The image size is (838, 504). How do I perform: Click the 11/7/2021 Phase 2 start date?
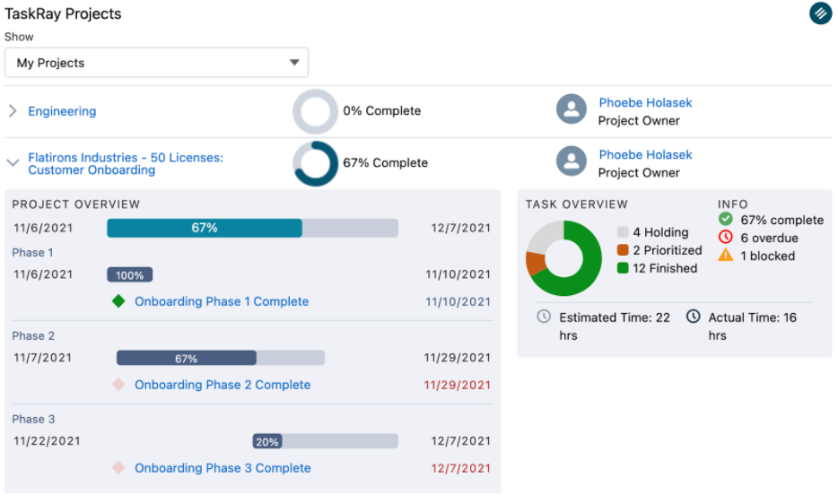point(43,358)
